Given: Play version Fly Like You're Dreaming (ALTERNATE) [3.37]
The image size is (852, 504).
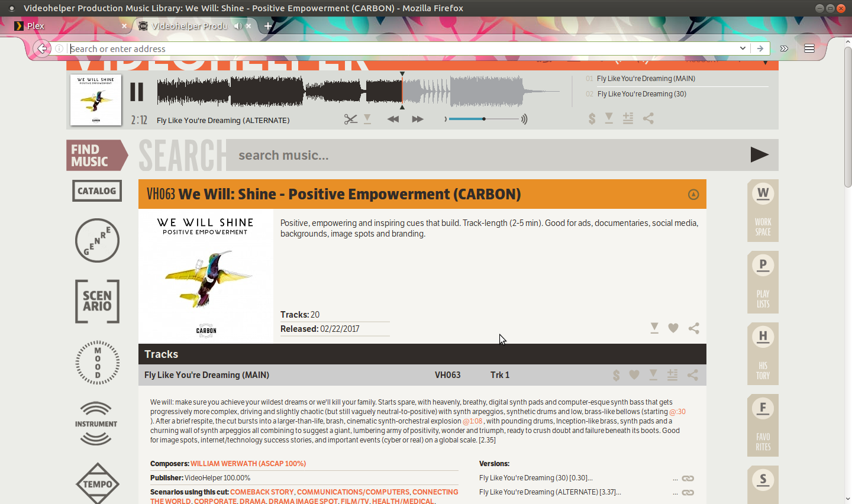Looking at the screenshot, I should click(550, 492).
